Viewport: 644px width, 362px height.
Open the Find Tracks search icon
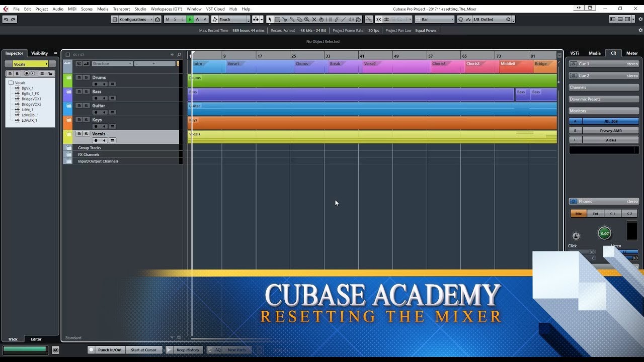click(x=179, y=54)
